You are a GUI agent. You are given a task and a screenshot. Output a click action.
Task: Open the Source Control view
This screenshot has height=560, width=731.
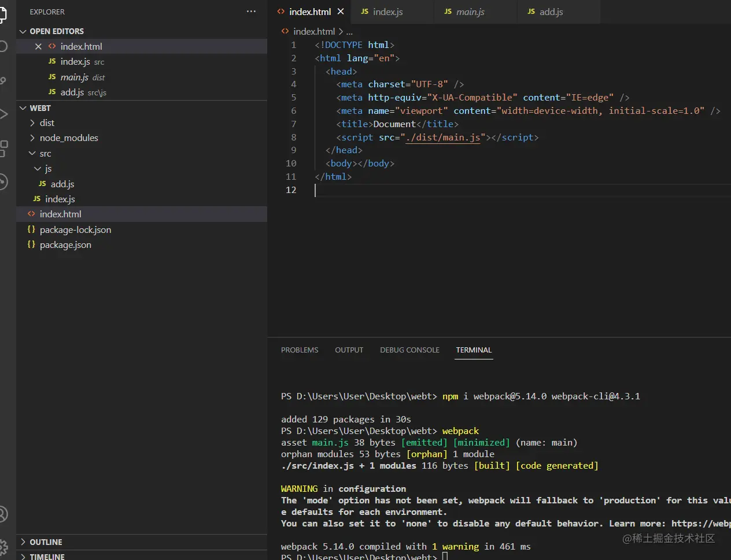(3, 81)
